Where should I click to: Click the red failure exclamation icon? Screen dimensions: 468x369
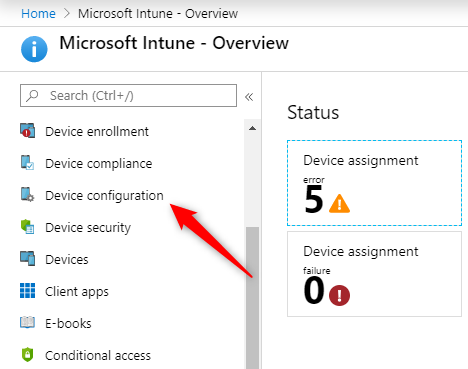(339, 295)
